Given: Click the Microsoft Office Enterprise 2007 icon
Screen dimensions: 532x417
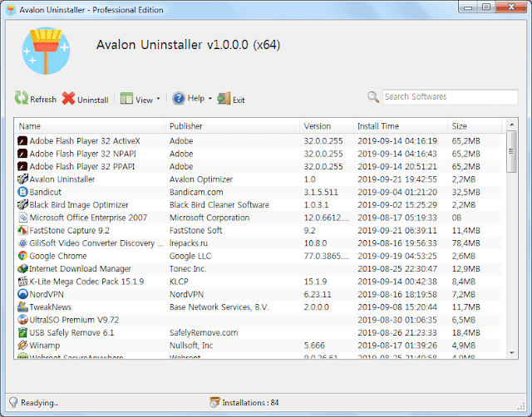Looking at the screenshot, I should pyautogui.click(x=22, y=218).
